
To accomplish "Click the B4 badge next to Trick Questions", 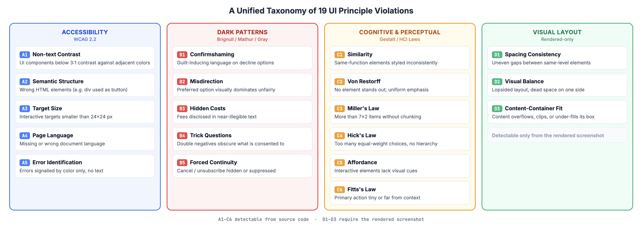I will [182, 135].
